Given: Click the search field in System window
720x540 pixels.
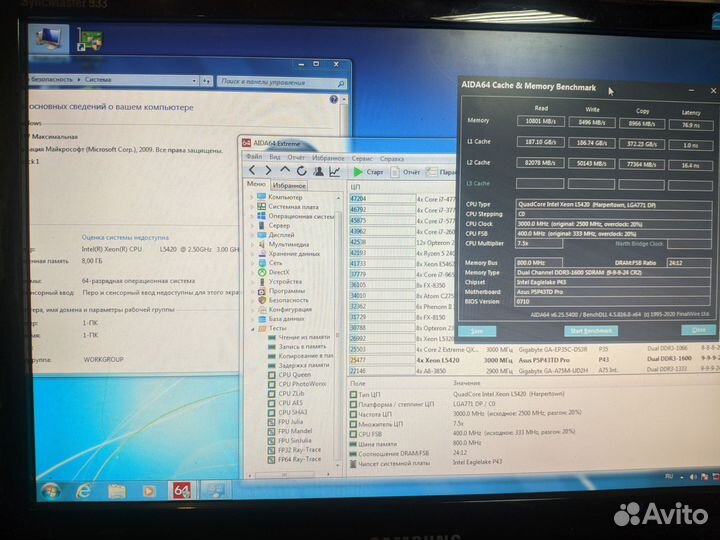Looking at the screenshot, I should 281,83.
